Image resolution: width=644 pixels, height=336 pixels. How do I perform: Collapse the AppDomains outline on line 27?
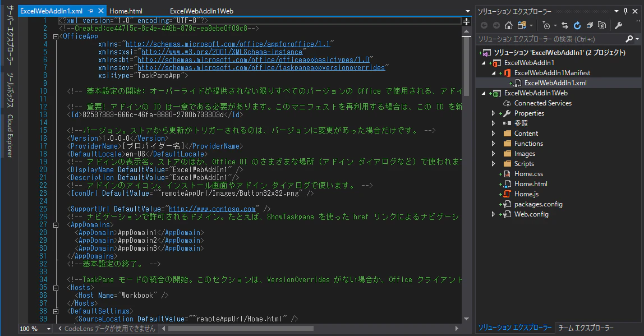pos(56,225)
